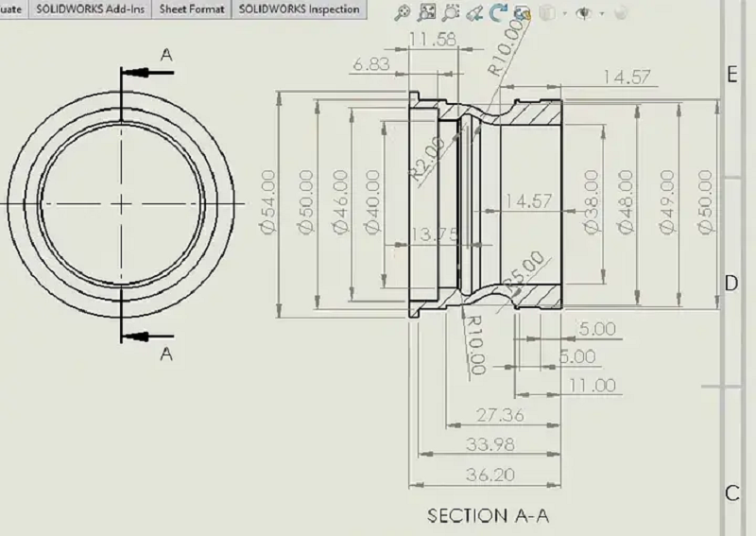Click the Ø38.00 diameter dimension text
756x536 pixels.
[592, 200]
